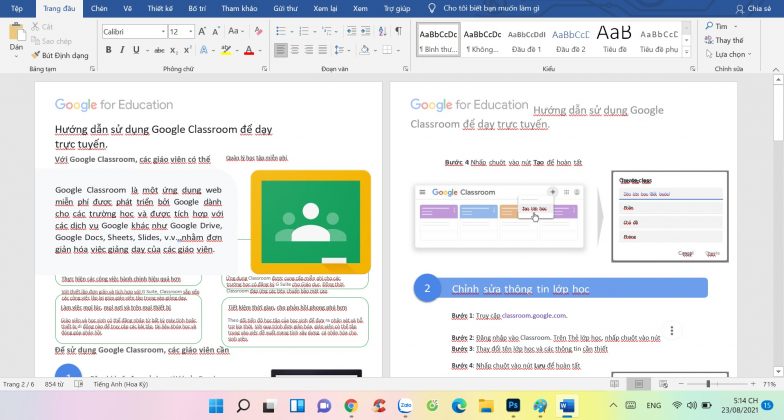784x420 pixels.
Task: Show paragraph marks with pilcrow icon
Action: coord(397,32)
